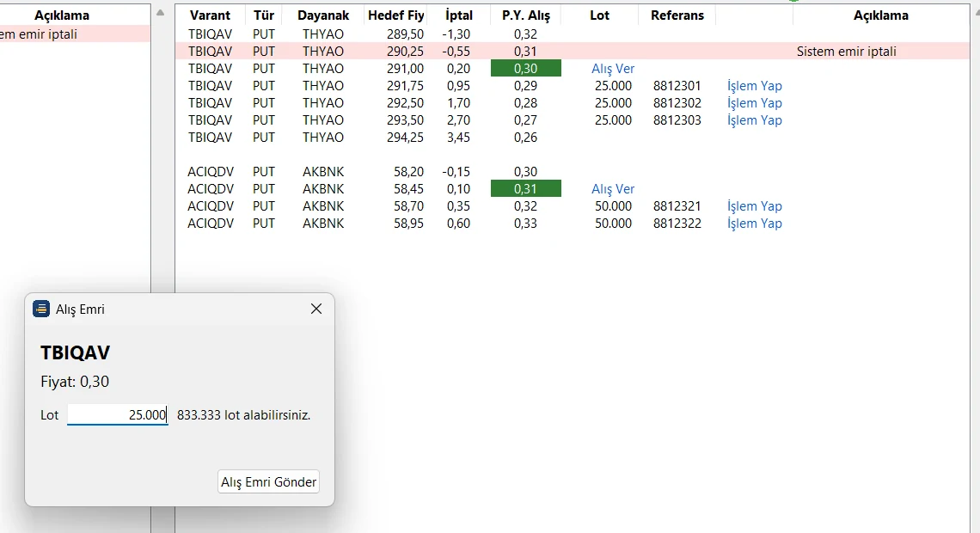Click AKBNK in the 58,95 row
Screen dimensions: 980x533
(x=323, y=223)
